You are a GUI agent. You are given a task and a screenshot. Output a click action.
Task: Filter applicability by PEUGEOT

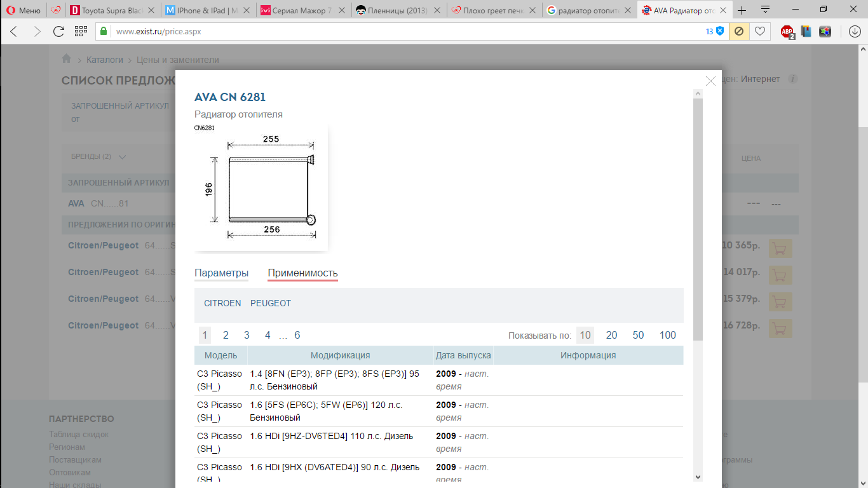(x=270, y=303)
